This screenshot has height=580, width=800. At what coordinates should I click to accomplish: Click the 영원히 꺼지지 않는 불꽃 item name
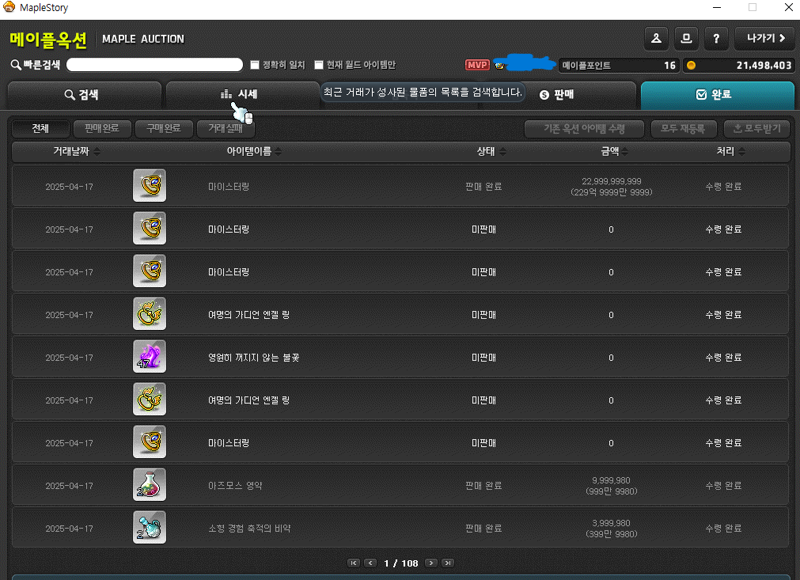point(254,358)
